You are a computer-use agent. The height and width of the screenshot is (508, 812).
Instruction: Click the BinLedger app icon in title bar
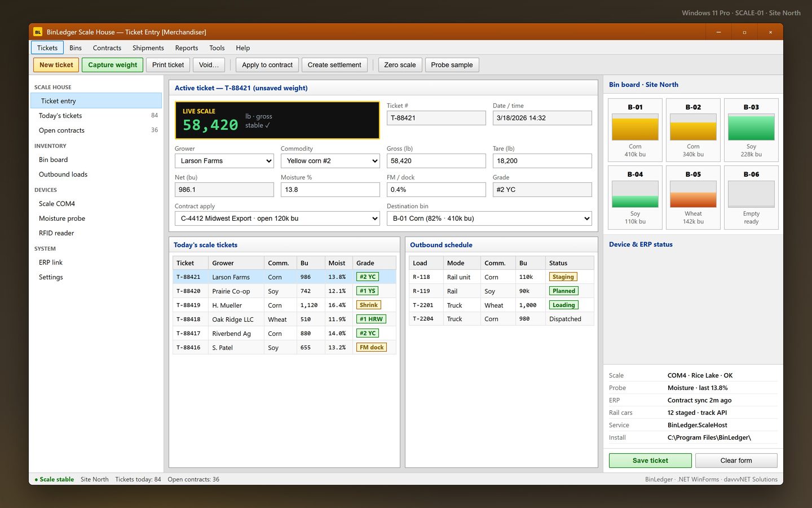coord(38,32)
